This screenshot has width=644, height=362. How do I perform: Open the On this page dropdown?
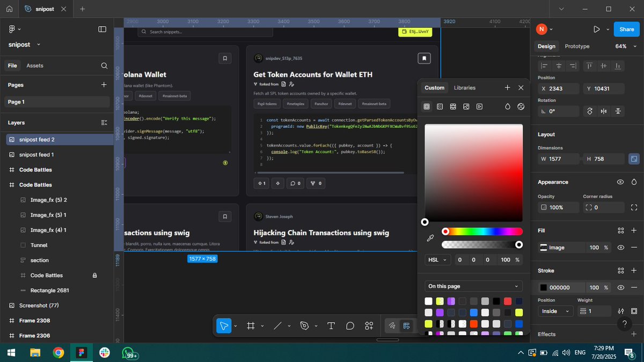pos(473,286)
